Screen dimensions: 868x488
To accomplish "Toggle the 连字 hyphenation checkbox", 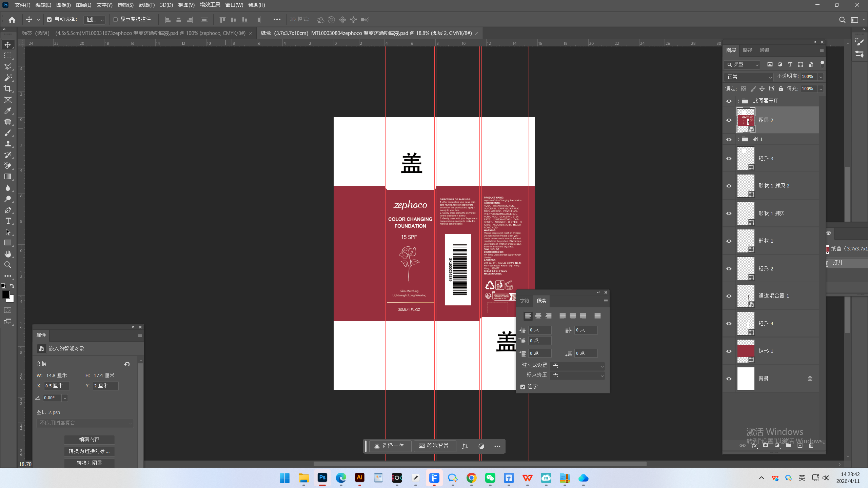I will pyautogui.click(x=522, y=387).
